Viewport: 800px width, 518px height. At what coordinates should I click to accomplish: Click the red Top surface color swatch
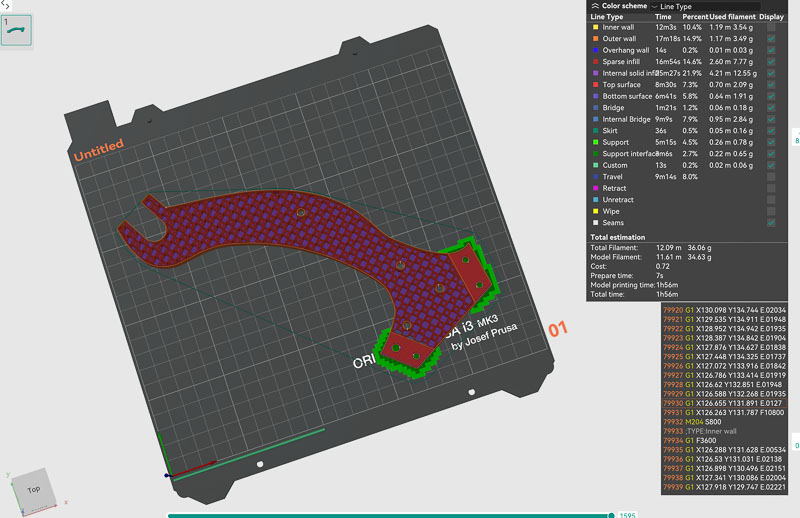595,85
